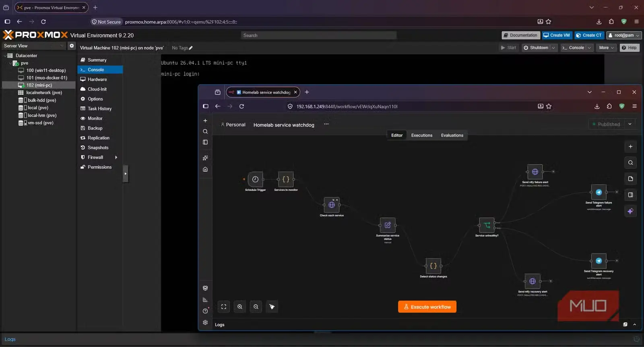644x347 pixels.
Task: Open the Send Telegram failure alert node
Action: (x=599, y=192)
